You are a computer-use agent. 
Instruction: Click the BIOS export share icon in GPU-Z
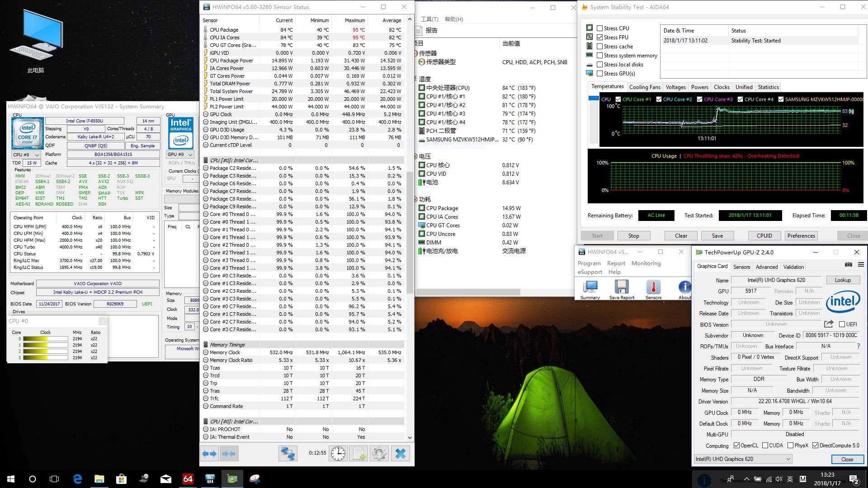coord(829,324)
